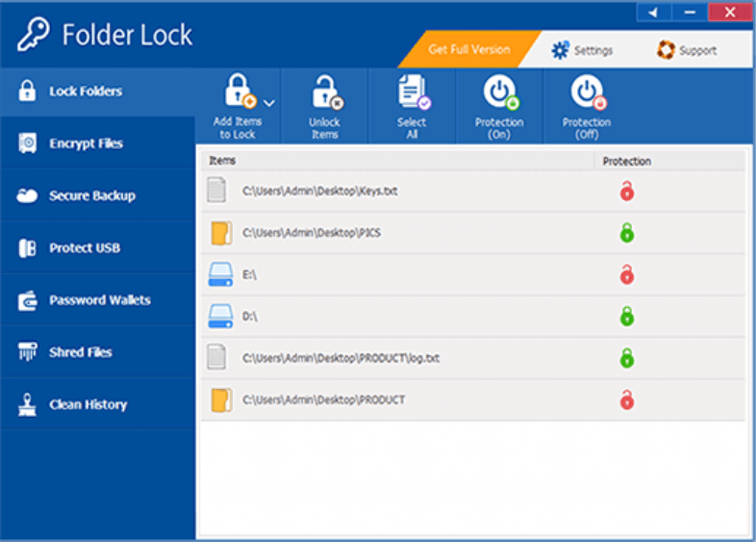Click the stamp icon beside Clean History
The height and width of the screenshot is (542, 756).
click(x=27, y=404)
